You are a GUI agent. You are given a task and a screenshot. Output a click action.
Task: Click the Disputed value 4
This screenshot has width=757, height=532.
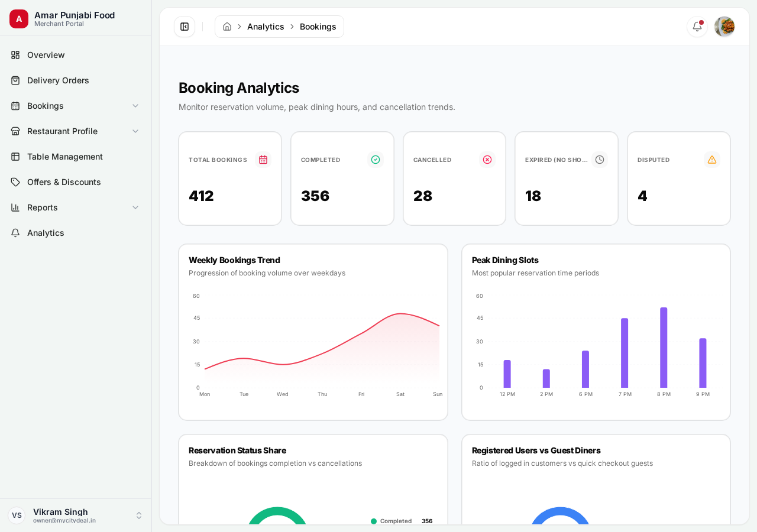[642, 196]
